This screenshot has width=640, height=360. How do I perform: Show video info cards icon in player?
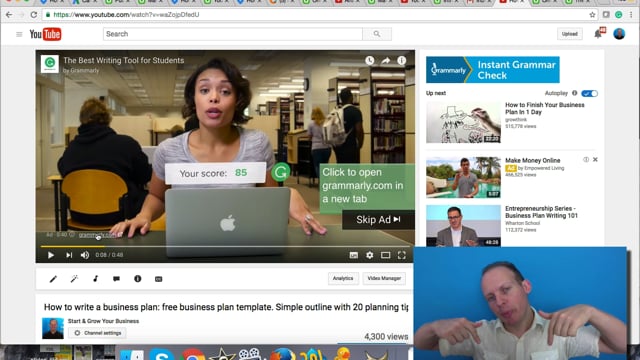coord(402,60)
